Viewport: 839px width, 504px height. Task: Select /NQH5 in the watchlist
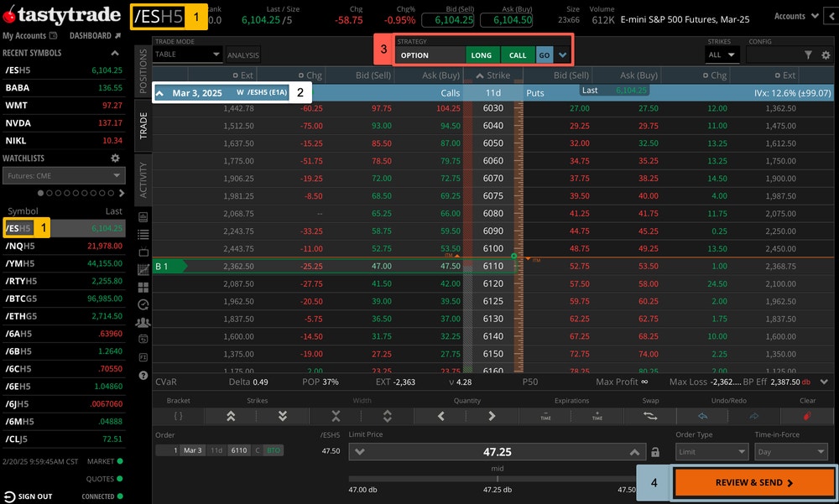(x=64, y=246)
